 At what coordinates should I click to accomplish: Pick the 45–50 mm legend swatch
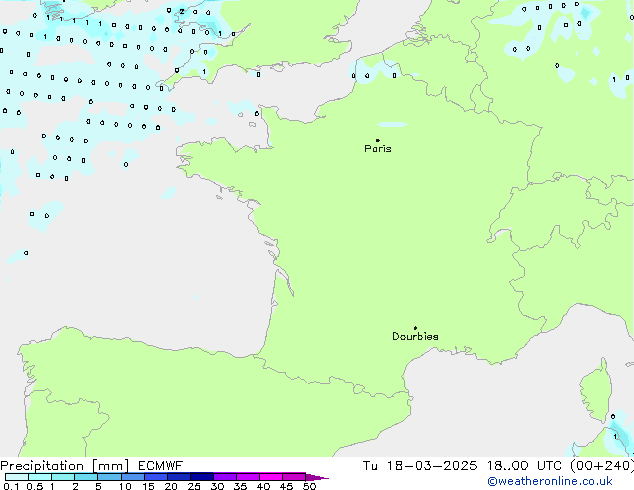[294, 477]
